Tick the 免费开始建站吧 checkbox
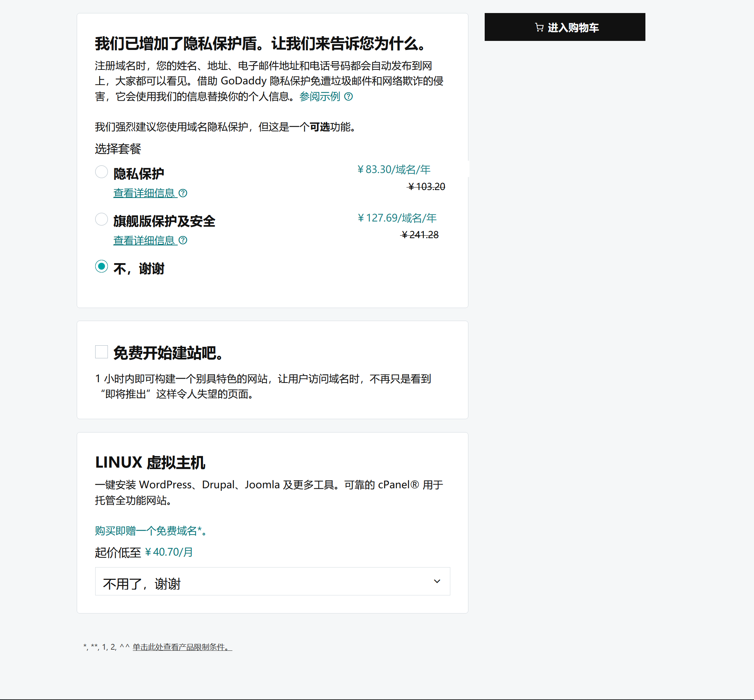The image size is (754, 700). (x=101, y=352)
